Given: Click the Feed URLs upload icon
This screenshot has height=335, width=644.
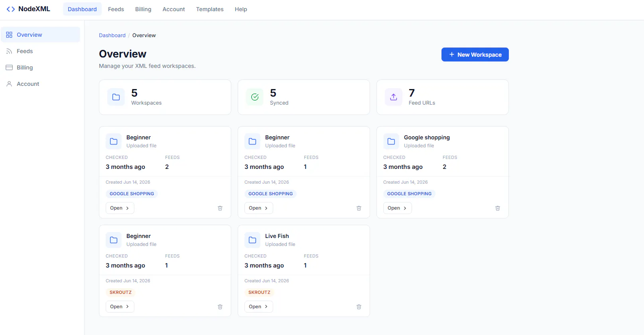Looking at the screenshot, I should (394, 97).
